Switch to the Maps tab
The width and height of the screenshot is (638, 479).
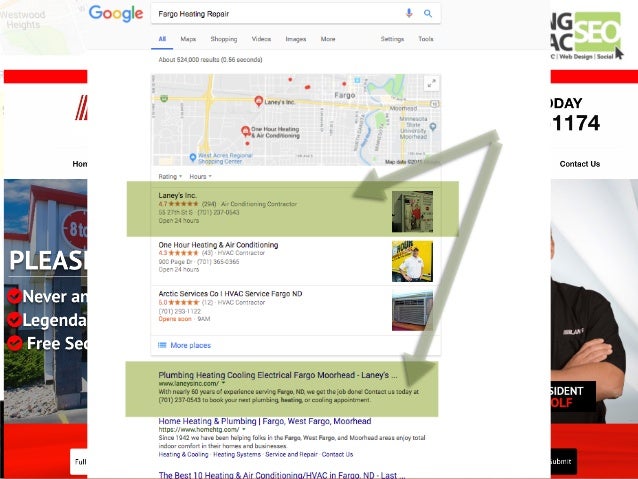click(x=188, y=39)
